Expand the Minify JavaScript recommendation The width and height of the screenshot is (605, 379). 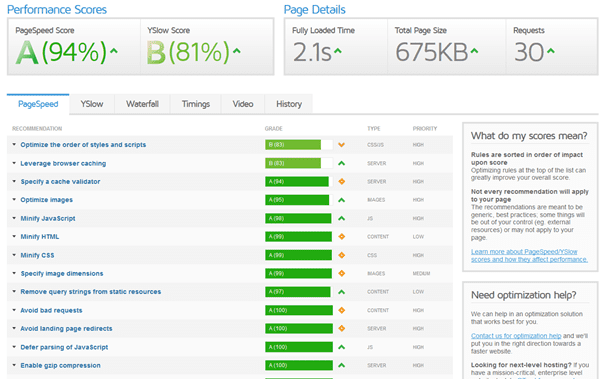click(x=14, y=218)
